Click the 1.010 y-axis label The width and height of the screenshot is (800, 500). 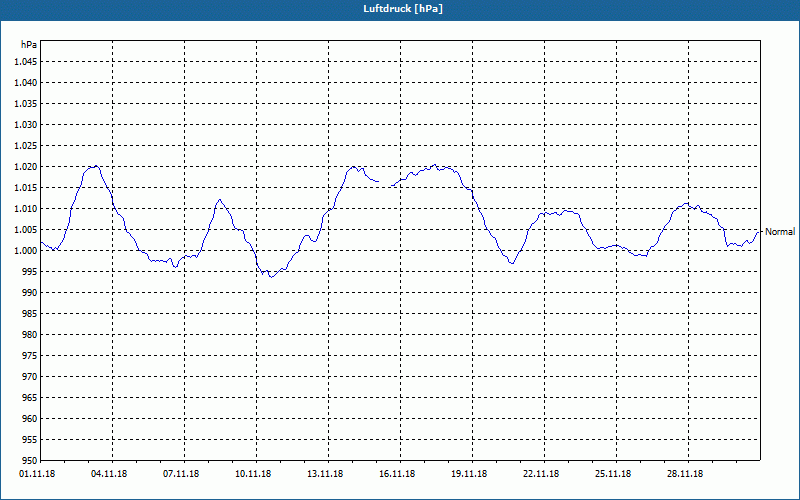pyautogui.click(x=26, y=209)
